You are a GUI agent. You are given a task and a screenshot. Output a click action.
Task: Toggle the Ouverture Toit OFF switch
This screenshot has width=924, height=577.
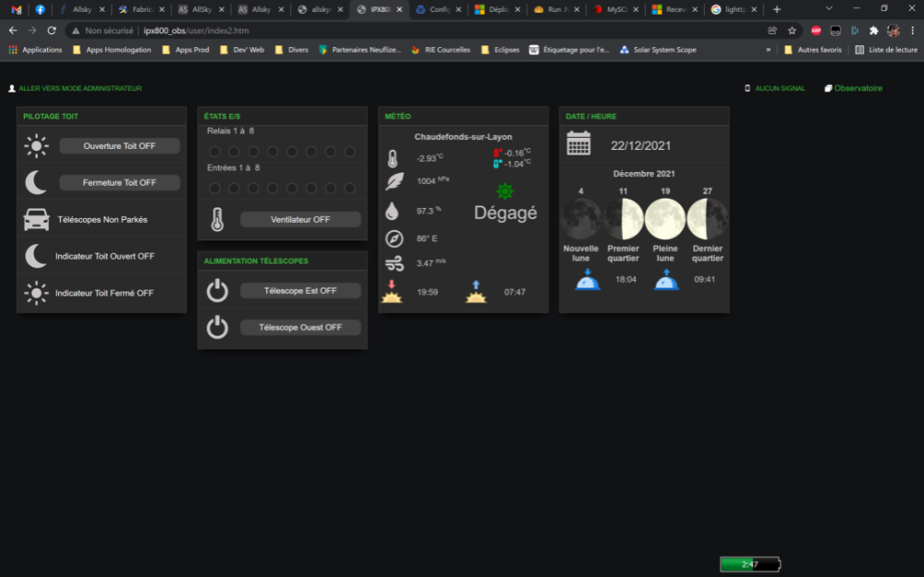119,146
